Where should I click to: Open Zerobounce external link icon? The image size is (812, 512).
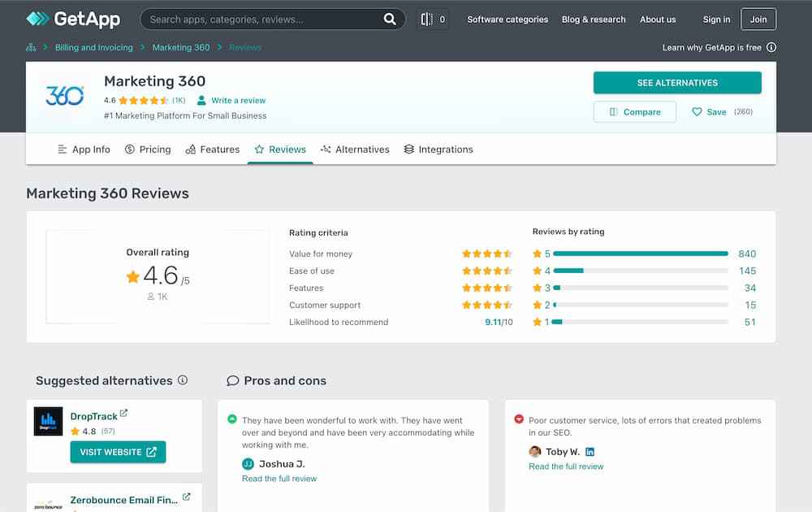click(187, 497)
